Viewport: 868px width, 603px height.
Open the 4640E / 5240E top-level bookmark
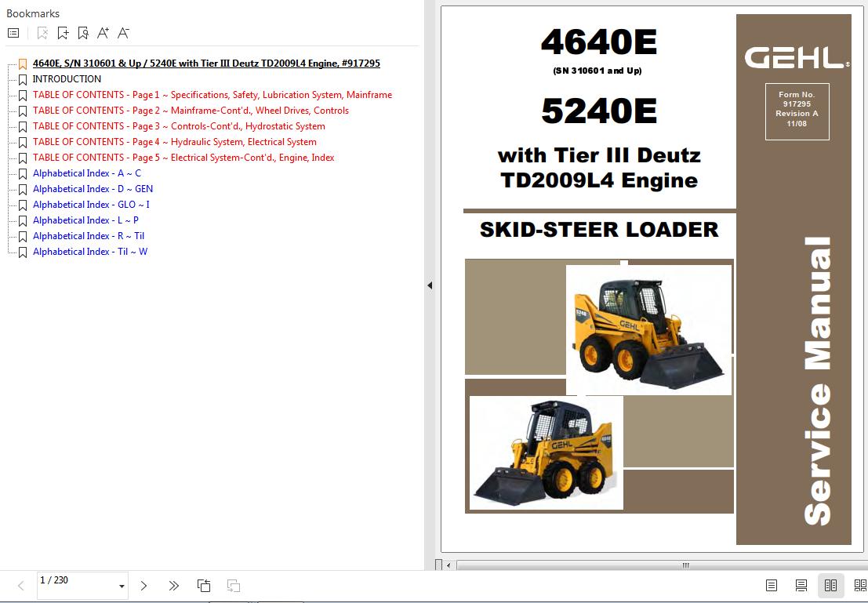[x=206, y=64]
